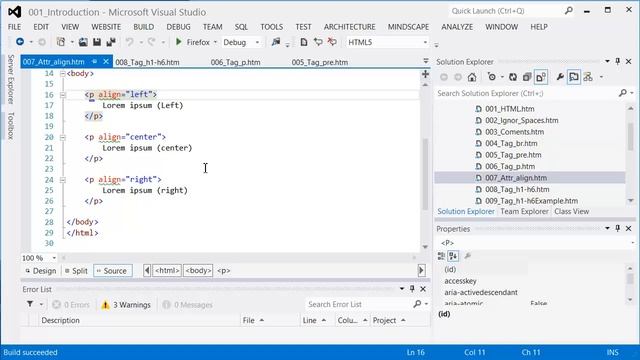The image size is (640, 360).
Task: Switch to the Class View tab
Action: (x=571, y=211)
